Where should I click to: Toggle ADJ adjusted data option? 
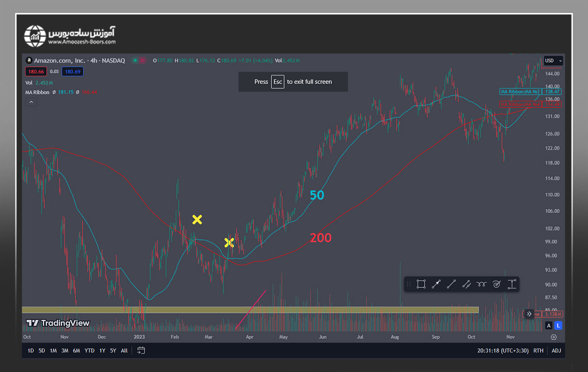click(x=556, y=351)
